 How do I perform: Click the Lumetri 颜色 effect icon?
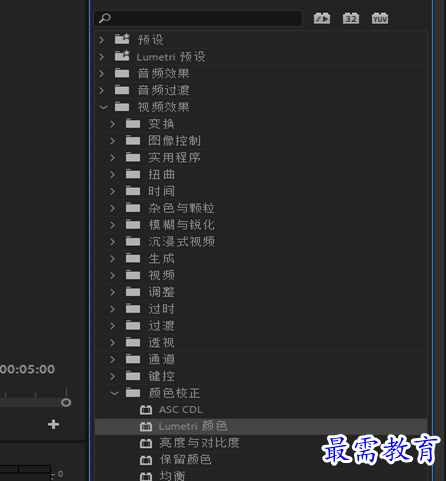[x=146, y=426]
